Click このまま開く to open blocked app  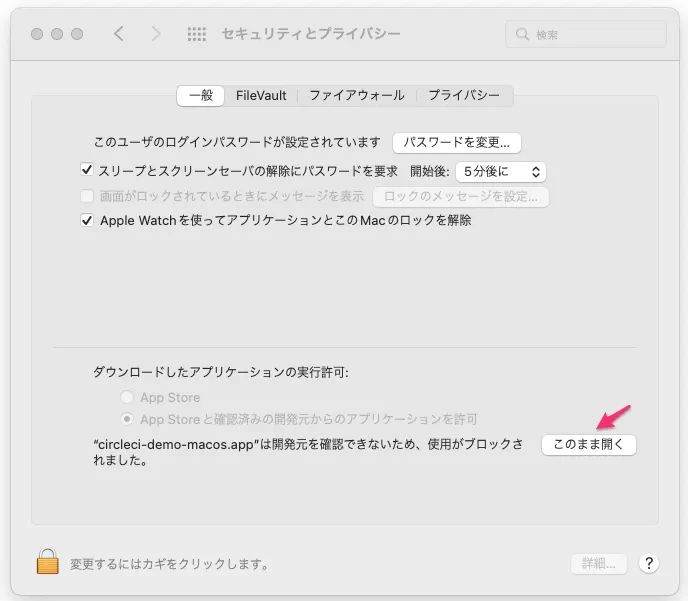pyautogui.click(x=588, y=444)
